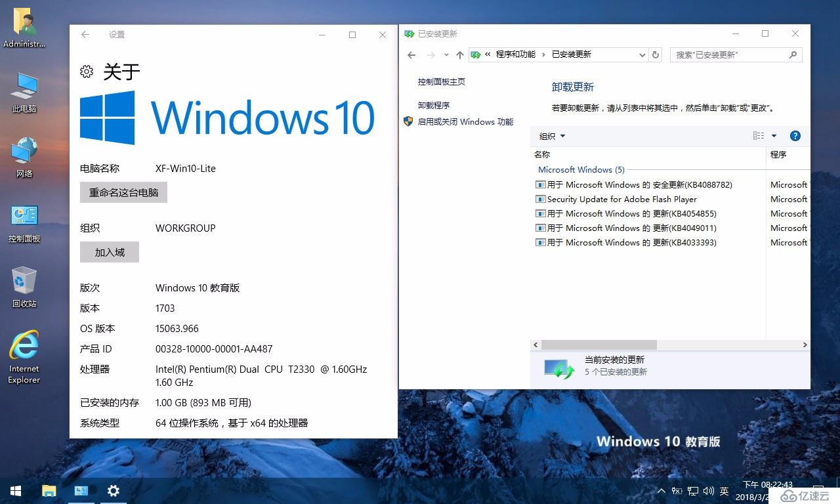Open the 组织 dropdown menu
The image size is (840, 504).
point(552,136)
